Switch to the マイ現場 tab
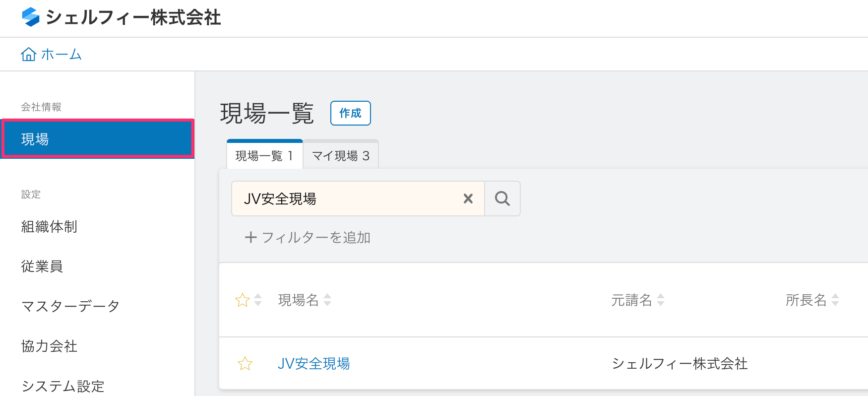 click(341, 156)
